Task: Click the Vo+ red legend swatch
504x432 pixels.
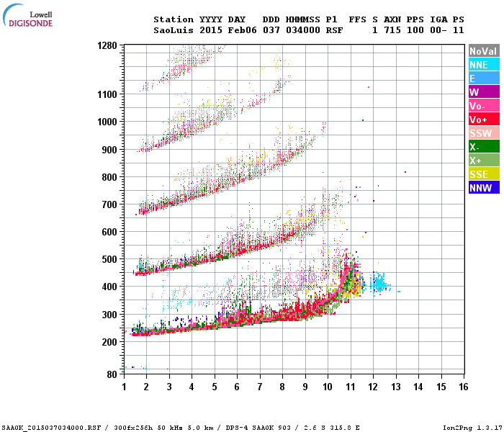Action: tap(484, 120)
